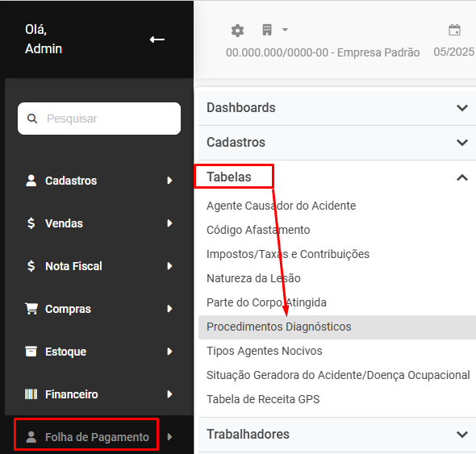Click the Cadastros person icon in sidebar
This screenshot has height=454, width=476.
pos(31,181)
